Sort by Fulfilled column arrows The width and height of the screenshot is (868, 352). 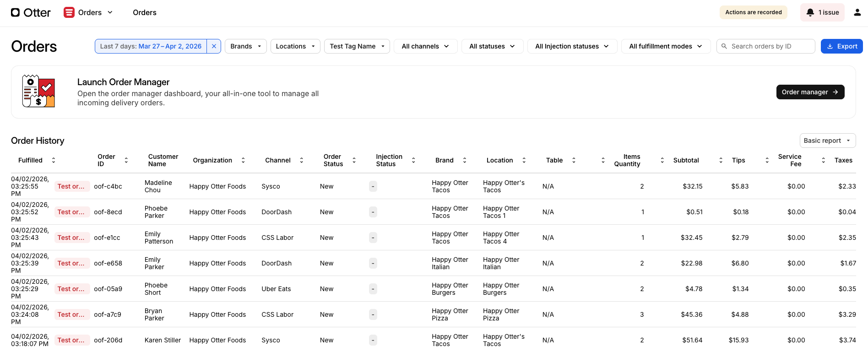(x=54, y=160)
